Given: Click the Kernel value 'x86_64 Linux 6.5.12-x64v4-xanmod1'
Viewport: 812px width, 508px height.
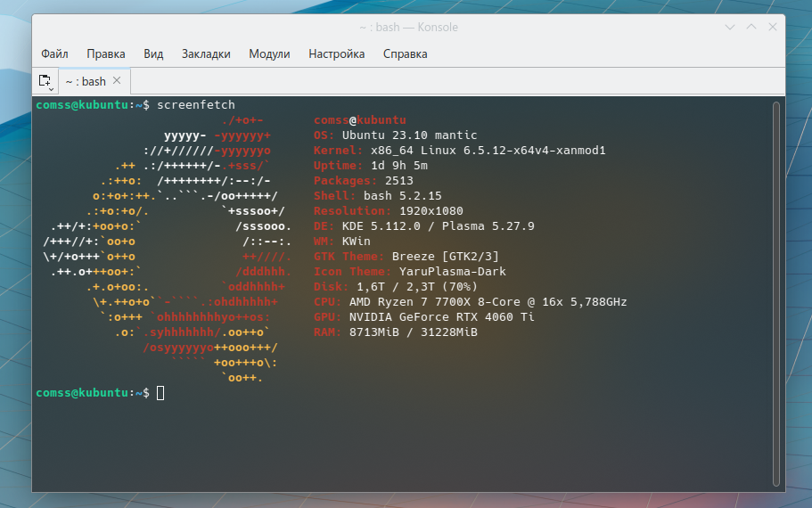Looking at the screenshot, I should coord(488,151).
